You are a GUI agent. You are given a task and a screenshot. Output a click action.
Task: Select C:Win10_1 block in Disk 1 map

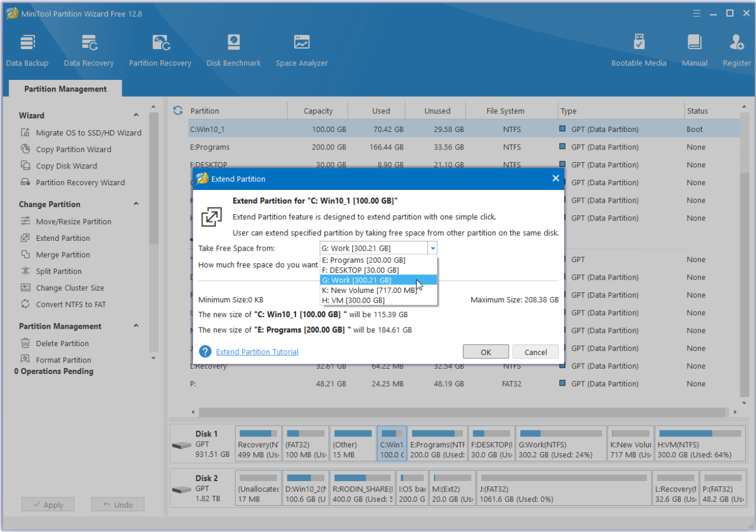click(x=392, y=444)
